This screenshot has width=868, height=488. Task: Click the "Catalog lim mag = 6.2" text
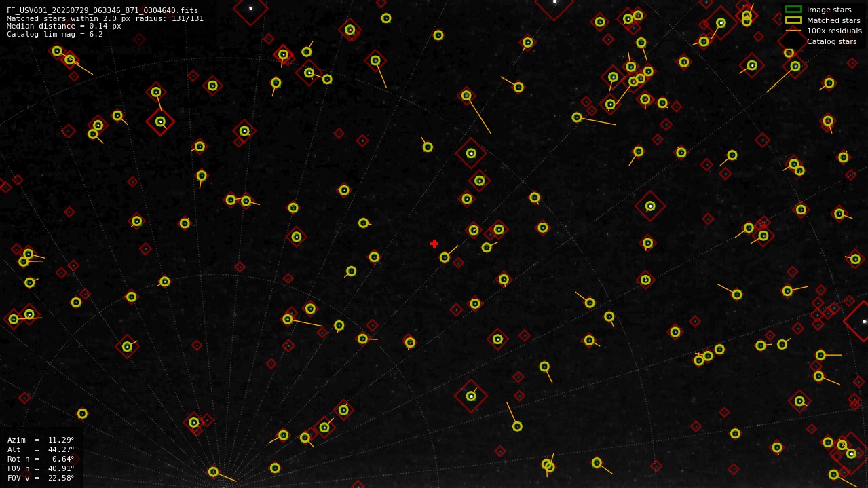point(55,34)
